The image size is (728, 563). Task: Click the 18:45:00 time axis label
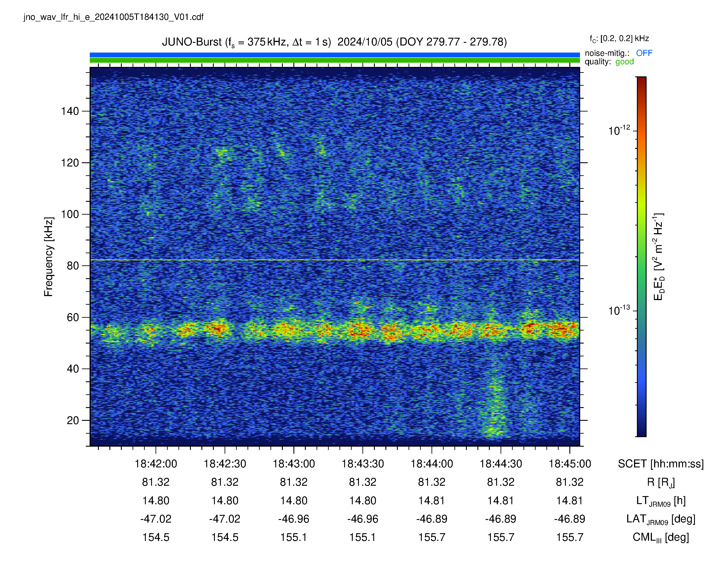(x=570, y=464)
